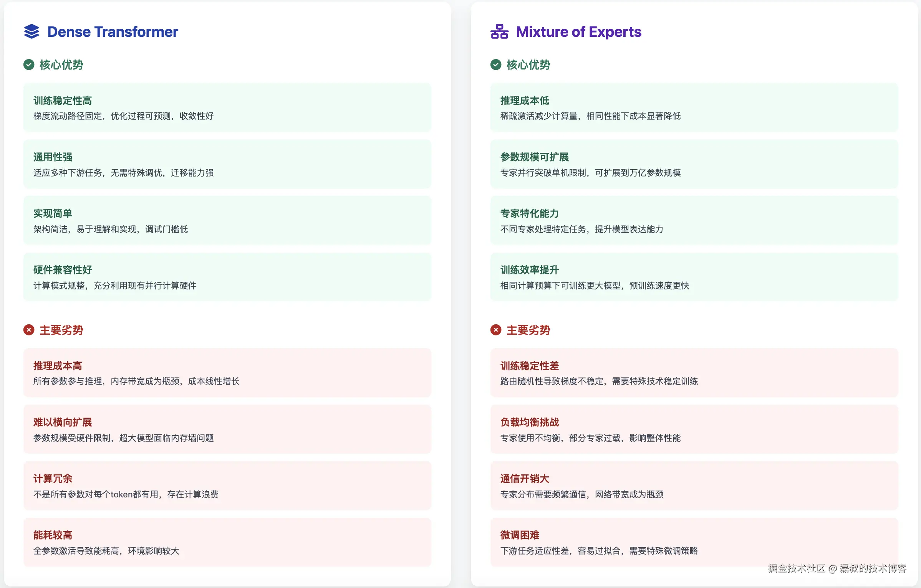
Task: Click green checkmark icon under Mixture of Experts
Action: (x=496, y=64)
